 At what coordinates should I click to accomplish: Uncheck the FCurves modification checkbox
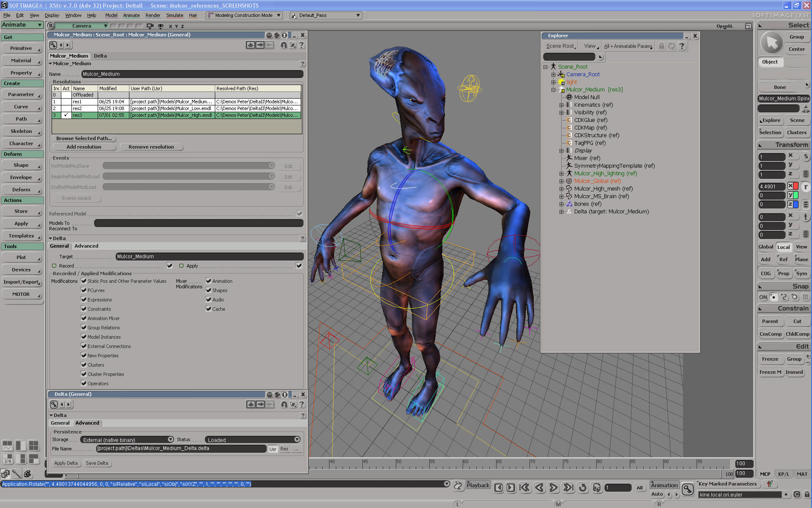(84, 290)
